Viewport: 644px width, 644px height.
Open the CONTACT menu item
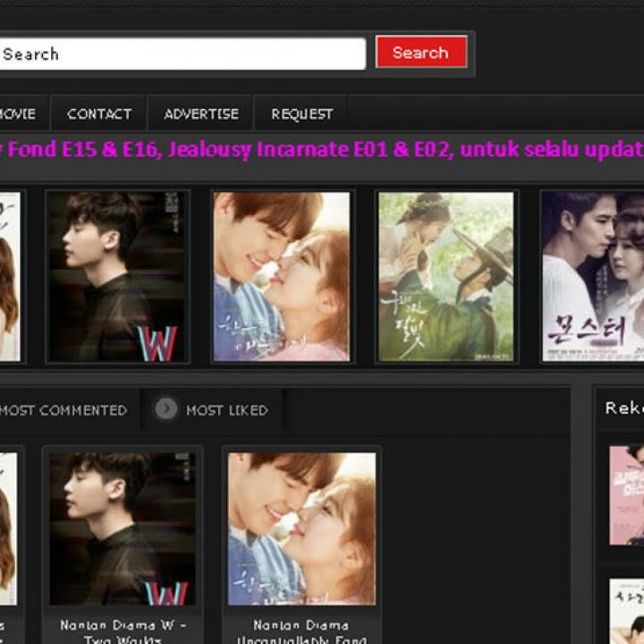[99, 114]
